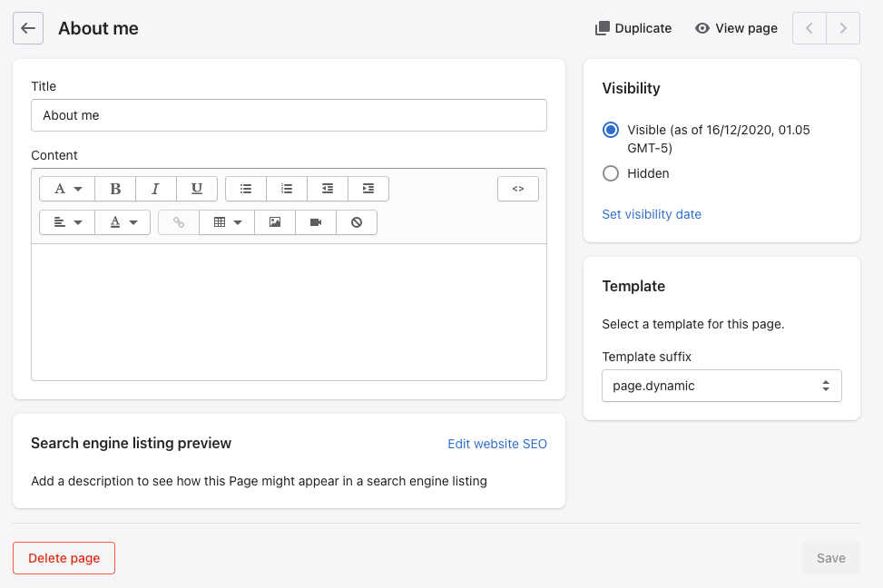The width and height of the screenshot is (883, 588).
Task: Click the insert video icon
Action: pyautogui.click(x=316, y=222)
